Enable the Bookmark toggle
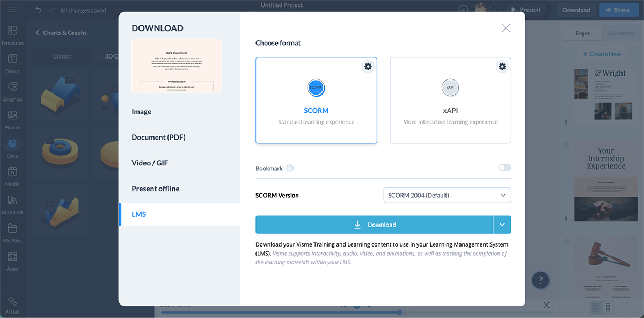The image size is (644, 318). point(503,168)
